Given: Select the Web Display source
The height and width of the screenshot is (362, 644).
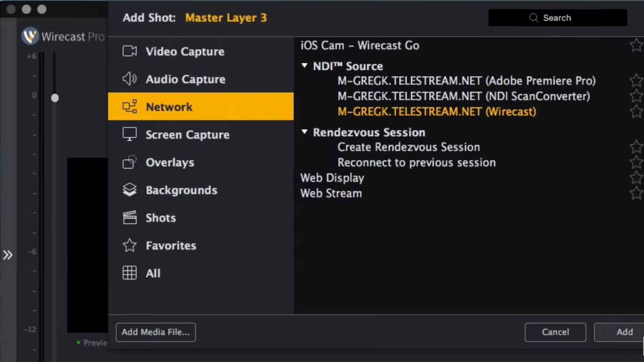Looking at the screenshot, I should tap(332, 178).
